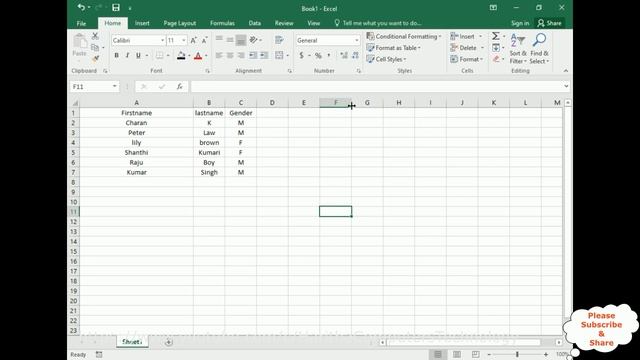Screen dimensions: 640x360
Task: Open Sort & Filter menu
Action: pyautogui.click(x=518, y=49)
